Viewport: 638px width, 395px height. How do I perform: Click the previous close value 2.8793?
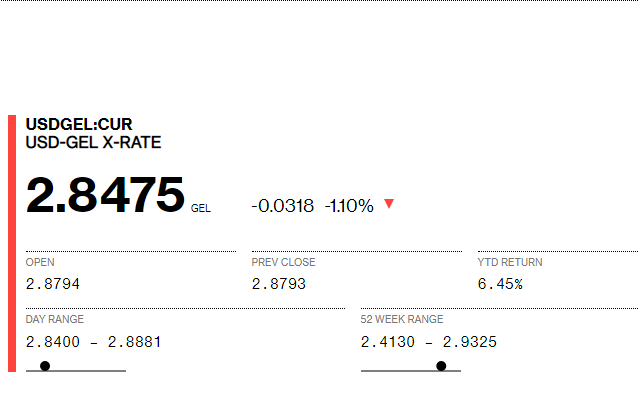click(279, 284)
